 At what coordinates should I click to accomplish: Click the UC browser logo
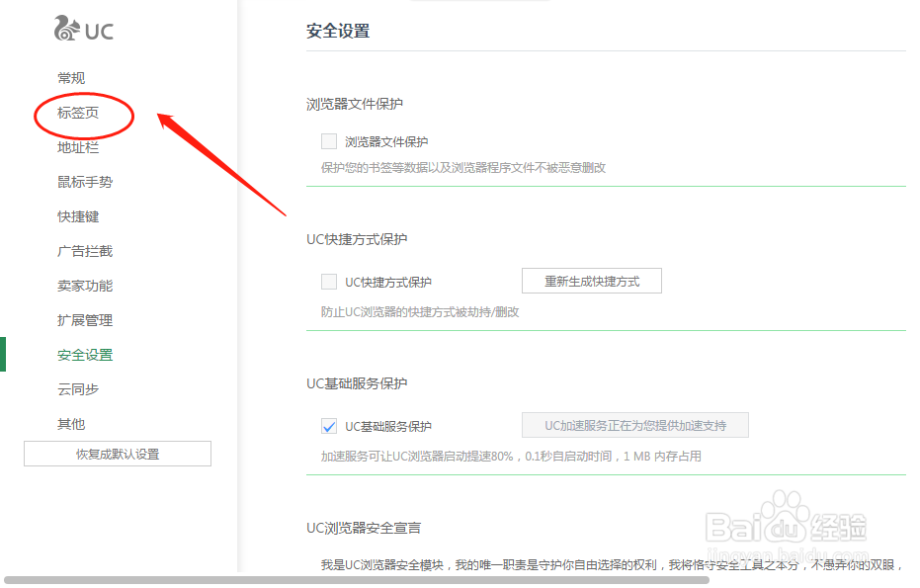point(84,30)
